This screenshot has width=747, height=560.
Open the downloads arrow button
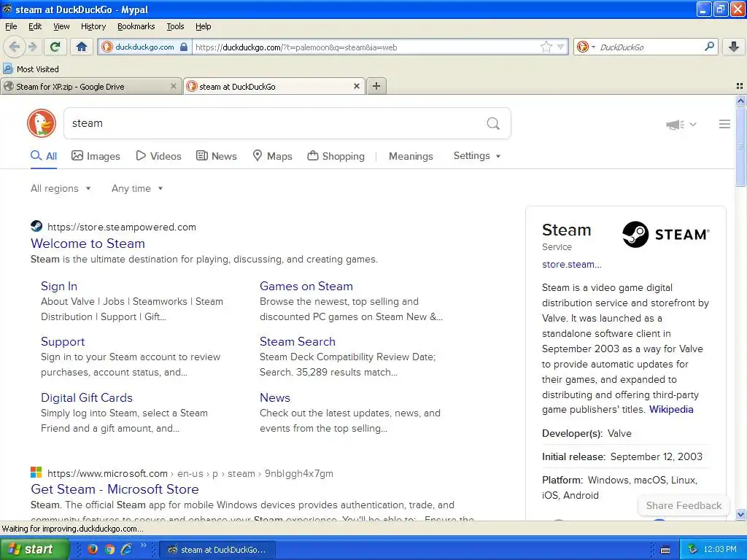734,47
